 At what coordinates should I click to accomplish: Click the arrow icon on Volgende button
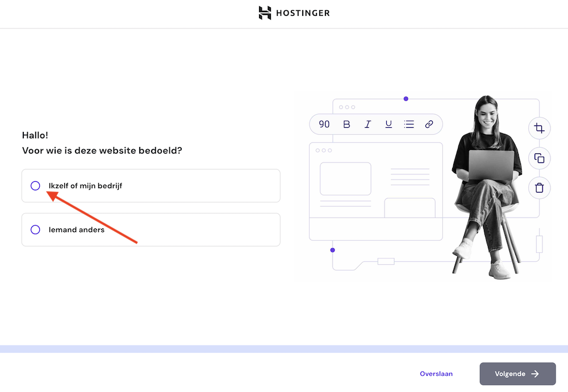point(534,374)
